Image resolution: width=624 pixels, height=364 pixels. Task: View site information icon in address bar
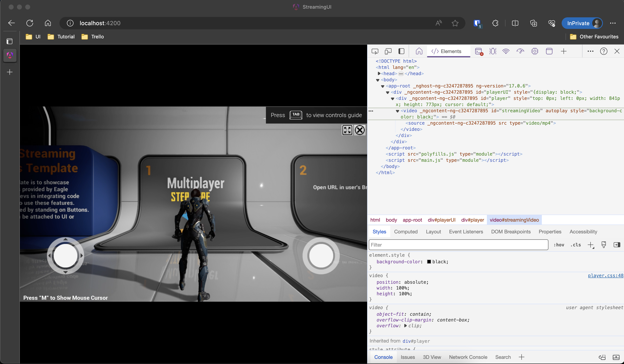[x=70, y=23]
